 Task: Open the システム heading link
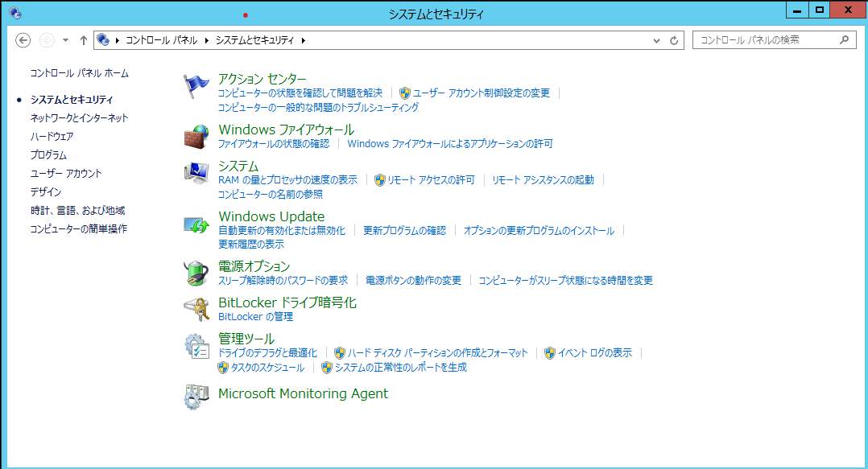tap(238, 166)
